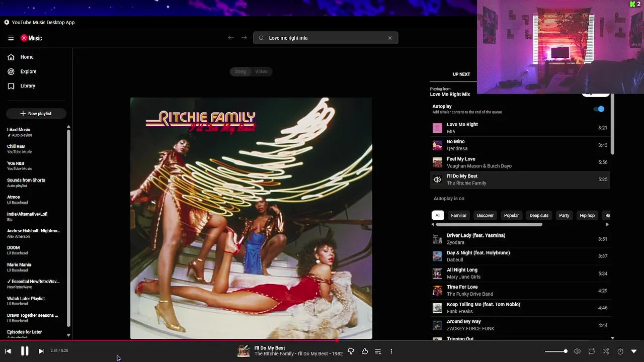Select the Hip hop filter chip
Screen dimensions: 644x362
(x=587, y=215)
